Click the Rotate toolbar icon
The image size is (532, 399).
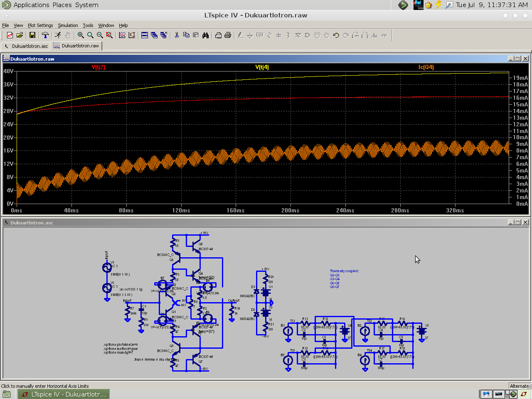click(355, 35)
